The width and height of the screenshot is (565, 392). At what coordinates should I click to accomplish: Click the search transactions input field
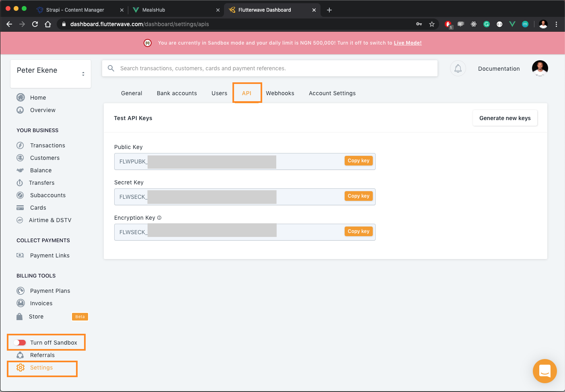coord(269,68)
